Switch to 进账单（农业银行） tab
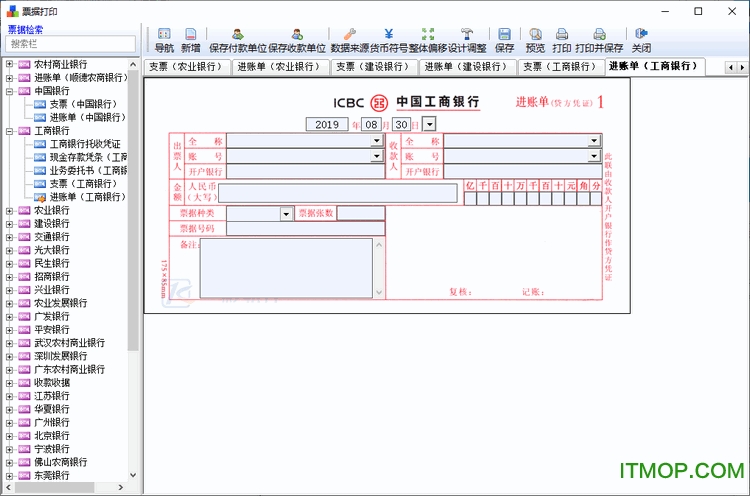The width and height of the screenshot is (750, 496). click(x=278, y=66)
